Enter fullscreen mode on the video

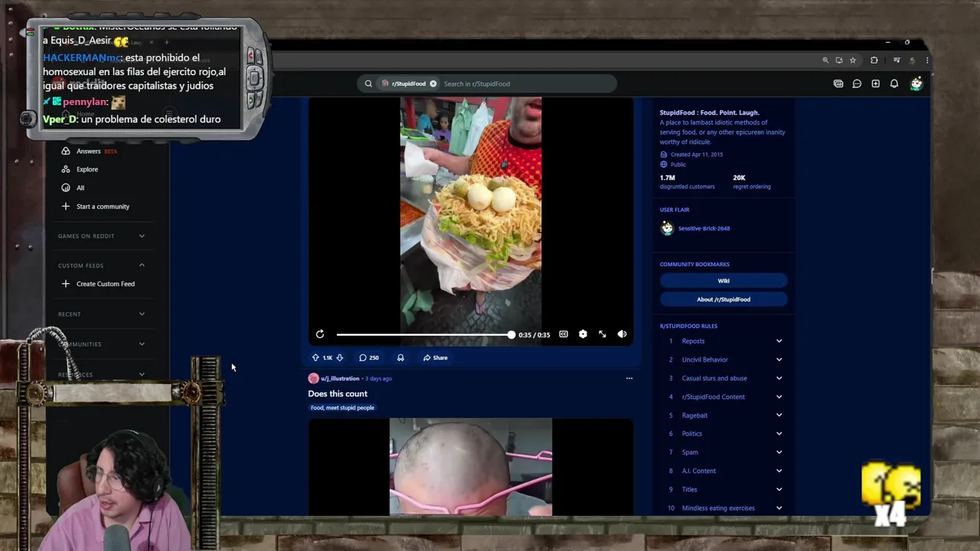(x=603, y=334)
